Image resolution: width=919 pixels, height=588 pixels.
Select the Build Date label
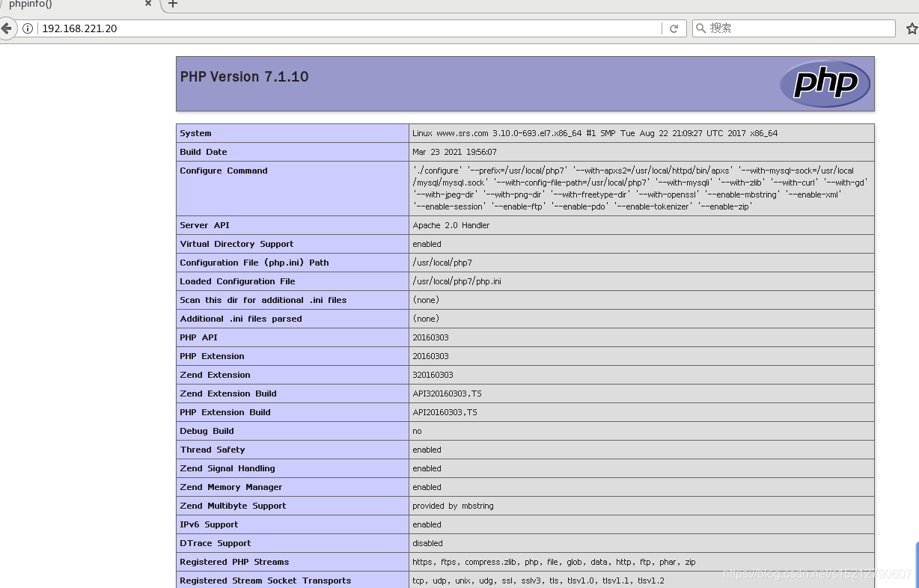pyautogui.click(x=204, y=152)
